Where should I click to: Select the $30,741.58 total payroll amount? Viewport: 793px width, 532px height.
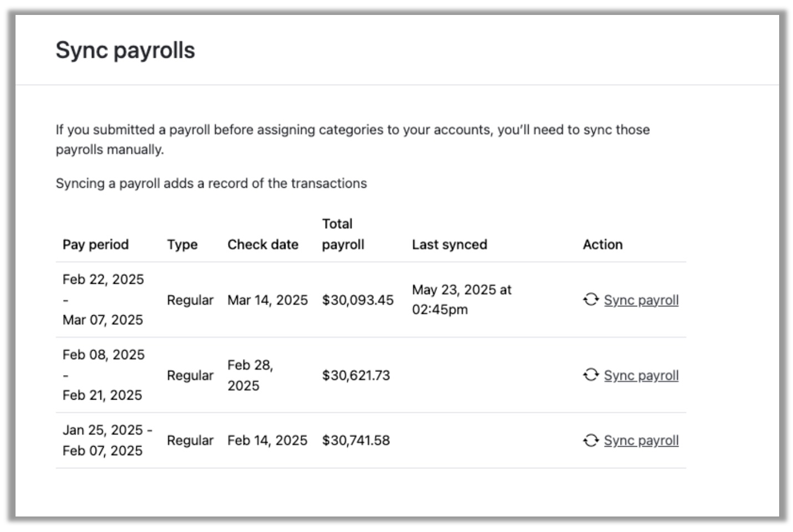[356, 441]
